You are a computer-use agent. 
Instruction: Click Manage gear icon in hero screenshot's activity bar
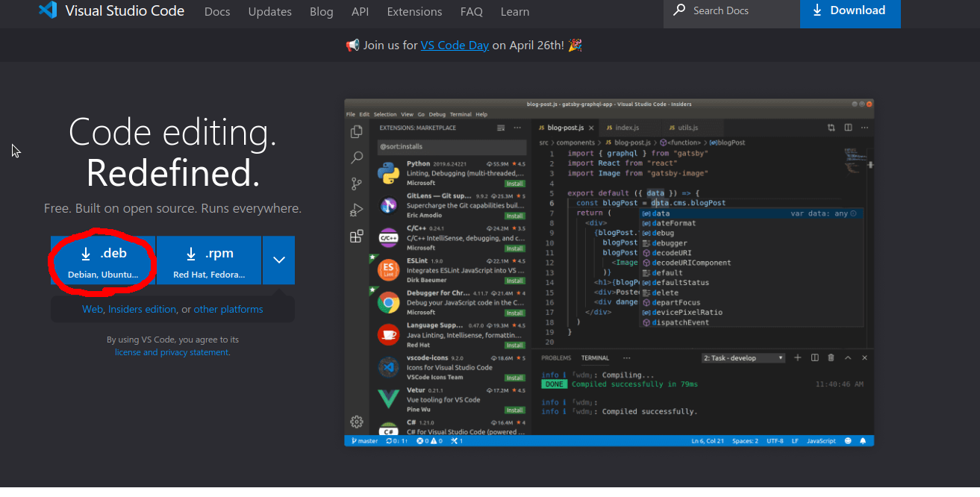coord(357,422)
